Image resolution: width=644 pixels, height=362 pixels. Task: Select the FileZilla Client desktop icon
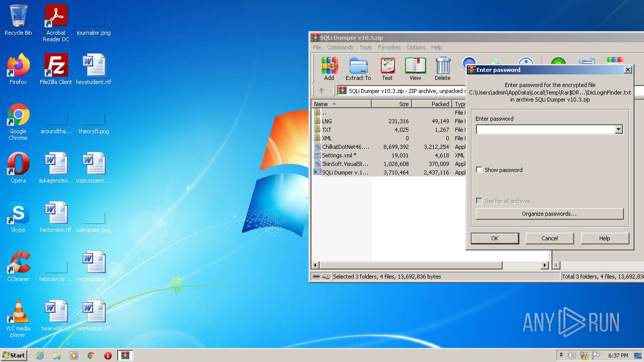pyautogui.click(x=56, y=69)
